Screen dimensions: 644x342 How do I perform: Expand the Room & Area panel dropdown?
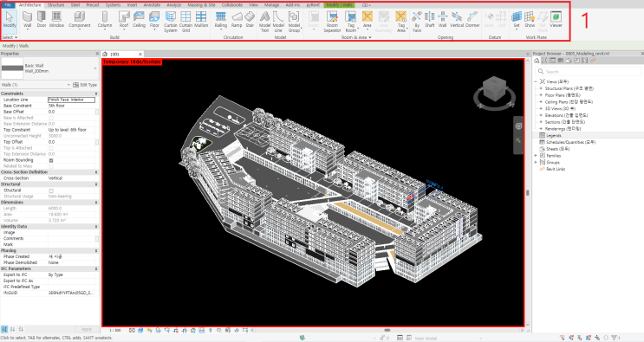click(x=356, y=37)
